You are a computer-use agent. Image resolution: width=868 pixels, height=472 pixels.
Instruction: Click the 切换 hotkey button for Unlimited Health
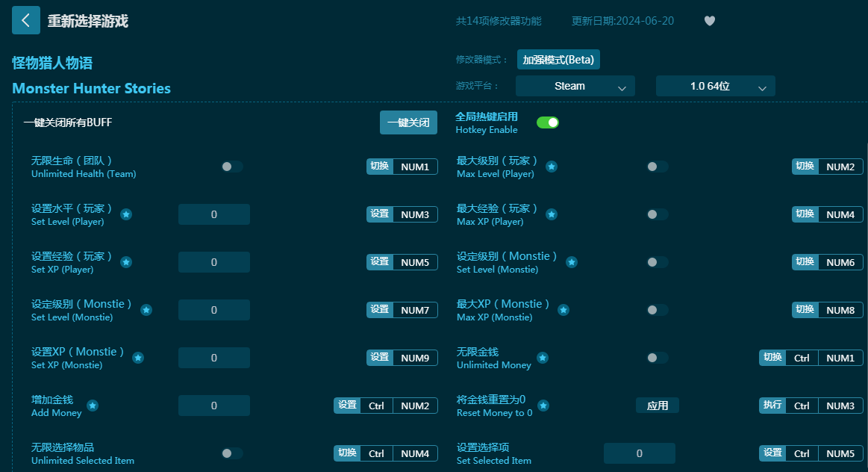pyautogui.click(x=380, y=167)
